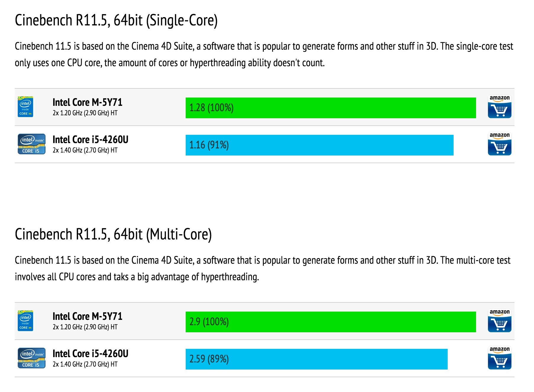Open Amazon cart for M-5Y71 Multi-Core row

[x=499, y=321]
